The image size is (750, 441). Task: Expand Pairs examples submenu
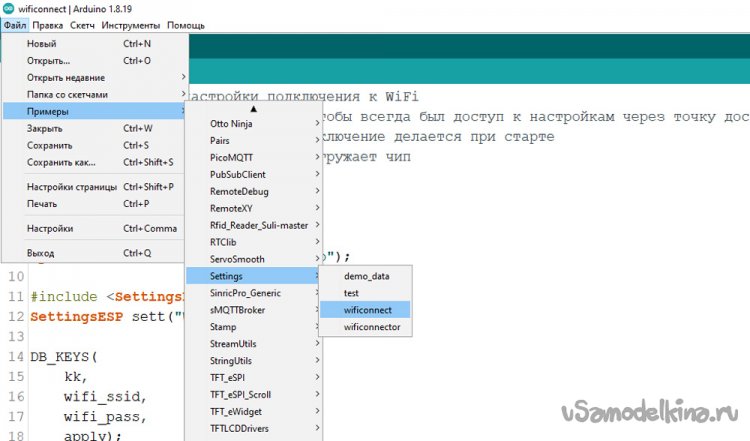tap(254, 141)
